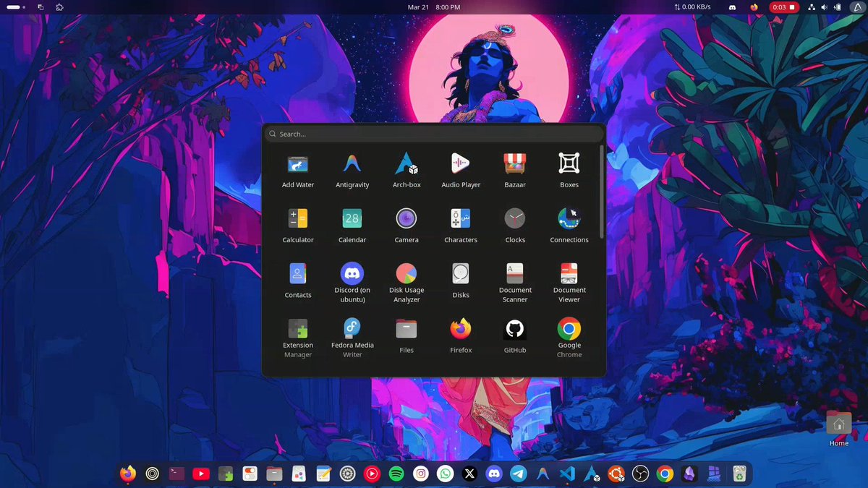Open the Home folder on the desktop

point(839,429)
